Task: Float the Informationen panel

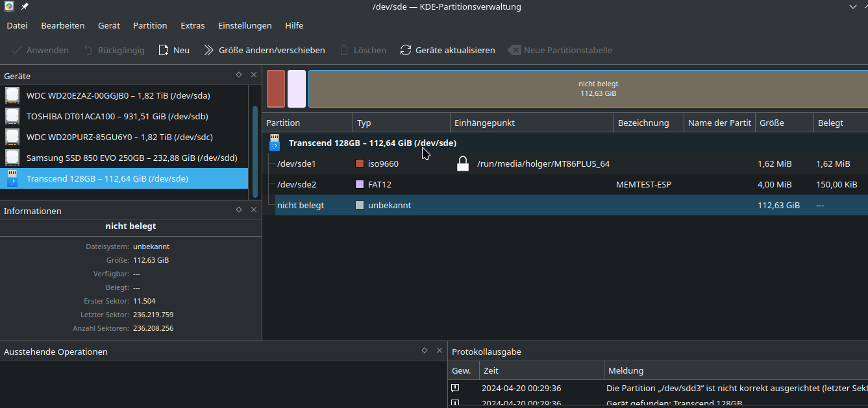Action: 239,210
